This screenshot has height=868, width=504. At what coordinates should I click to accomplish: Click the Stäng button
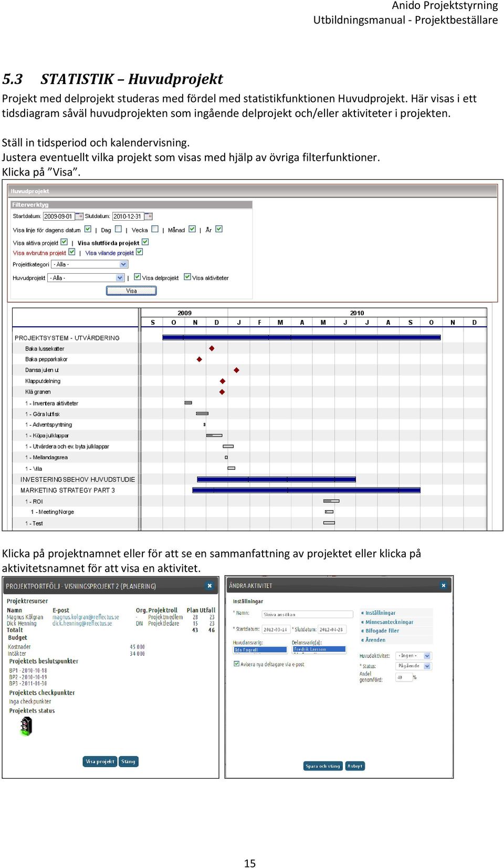pos(128,761)
